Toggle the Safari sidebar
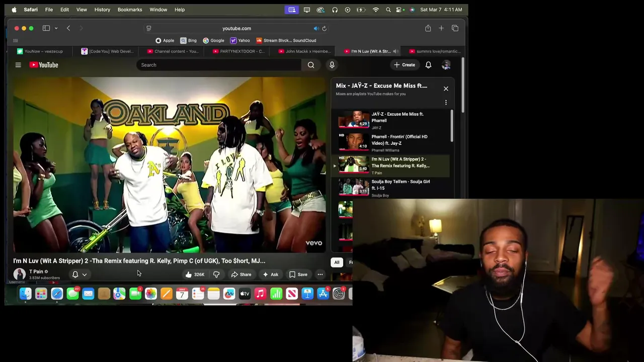 click(x=46, y=28)
